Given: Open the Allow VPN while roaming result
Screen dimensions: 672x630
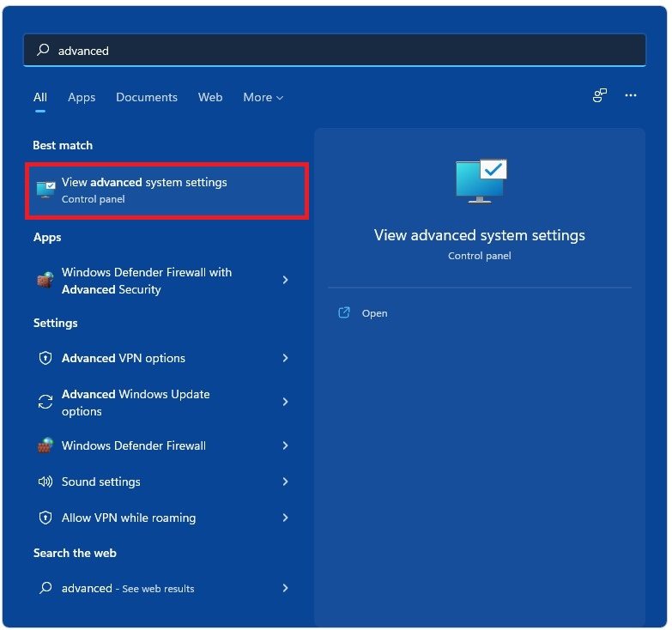Looking at the screenshot, I should point(163,518).
